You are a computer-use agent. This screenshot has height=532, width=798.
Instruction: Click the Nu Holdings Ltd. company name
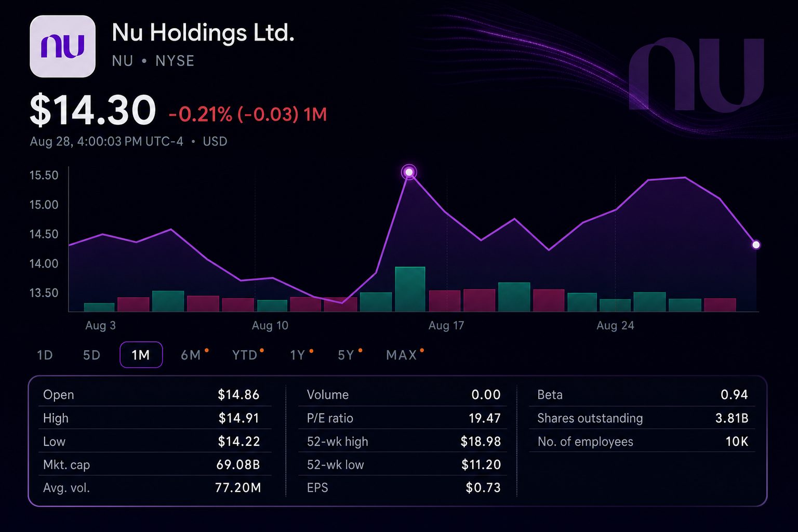[203, 33]
